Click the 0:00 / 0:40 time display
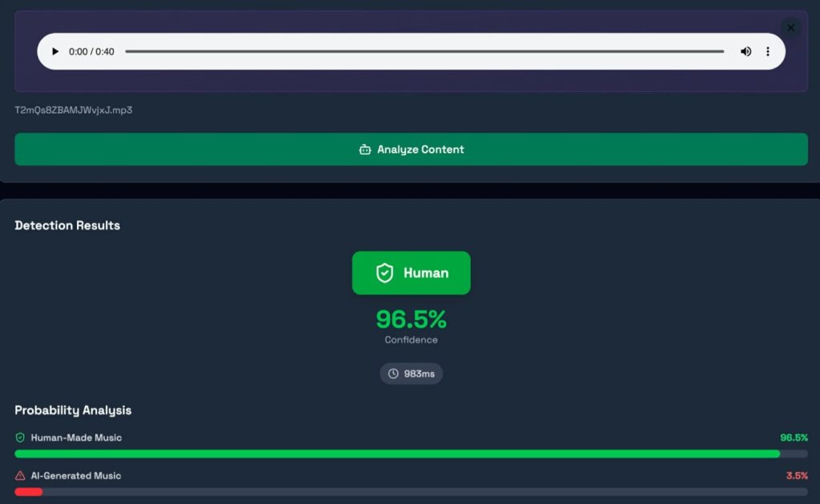 (x=91, y=52)
